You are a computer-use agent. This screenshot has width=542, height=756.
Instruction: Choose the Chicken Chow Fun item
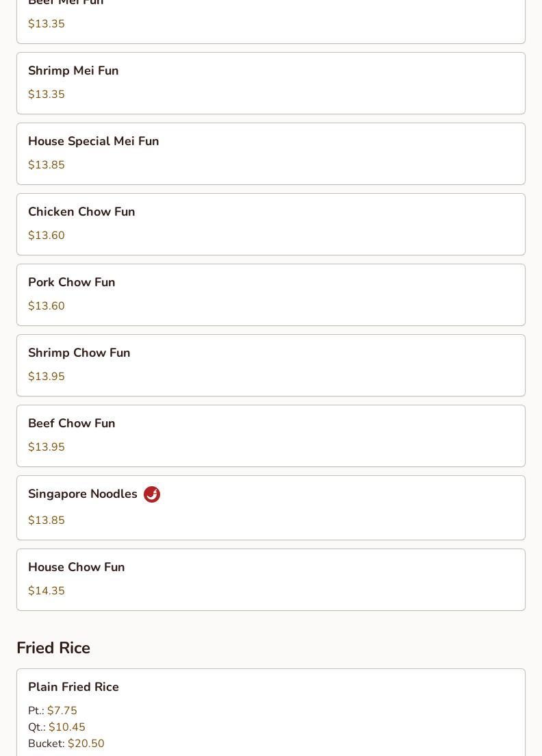(271, 224)
